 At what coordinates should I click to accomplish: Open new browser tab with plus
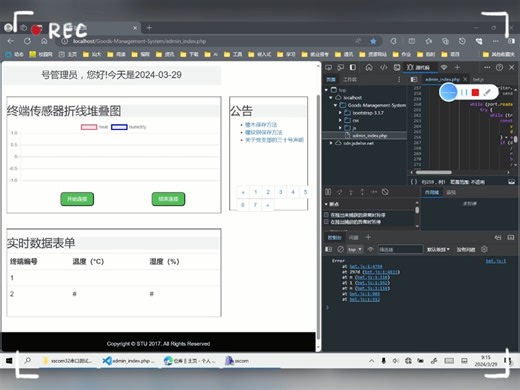[x=149, y=28]
